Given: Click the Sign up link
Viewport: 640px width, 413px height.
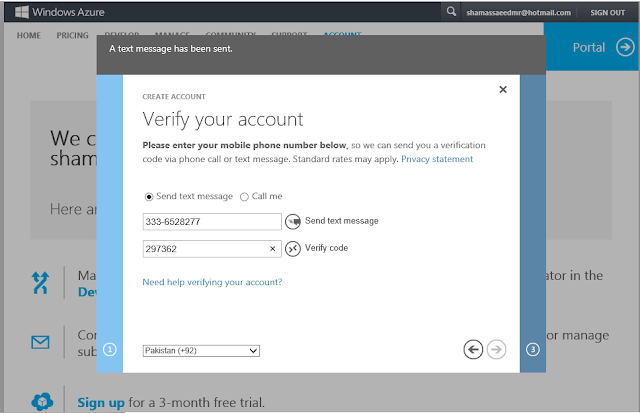Looking at the screenshot, I should [101, 402].
